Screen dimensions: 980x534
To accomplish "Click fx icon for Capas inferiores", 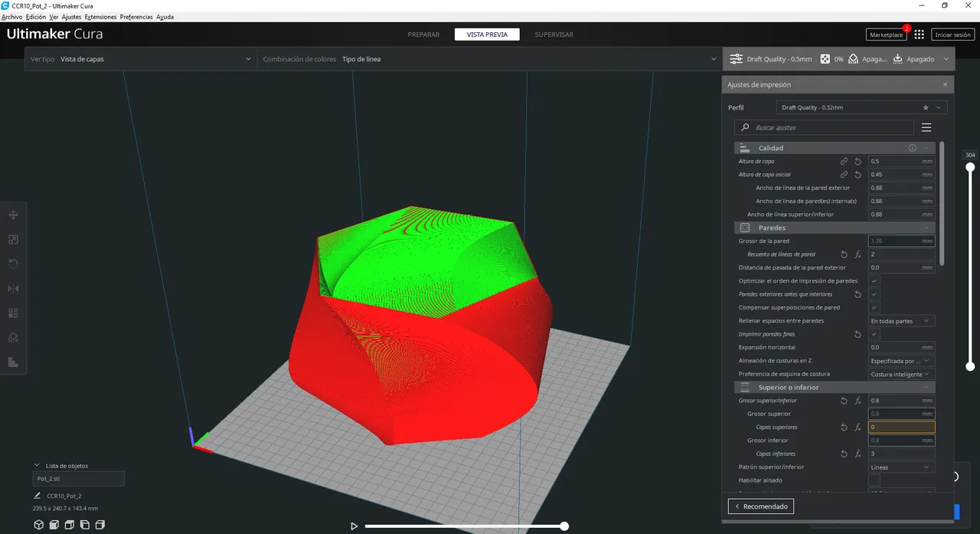I will [857, 454].
